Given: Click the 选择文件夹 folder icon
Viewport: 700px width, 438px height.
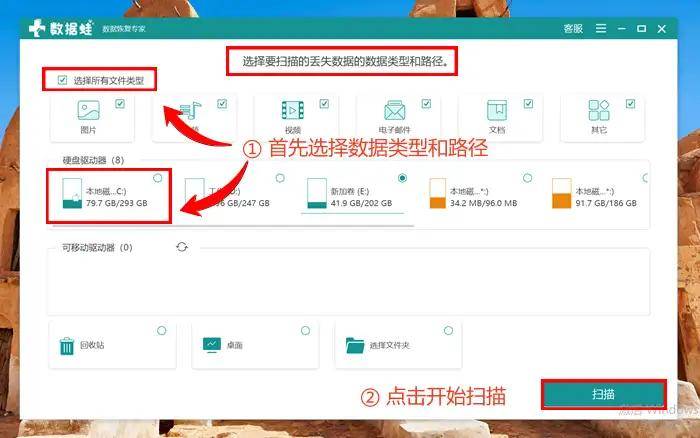Looking at the screenshot, I should pos(355,345).
